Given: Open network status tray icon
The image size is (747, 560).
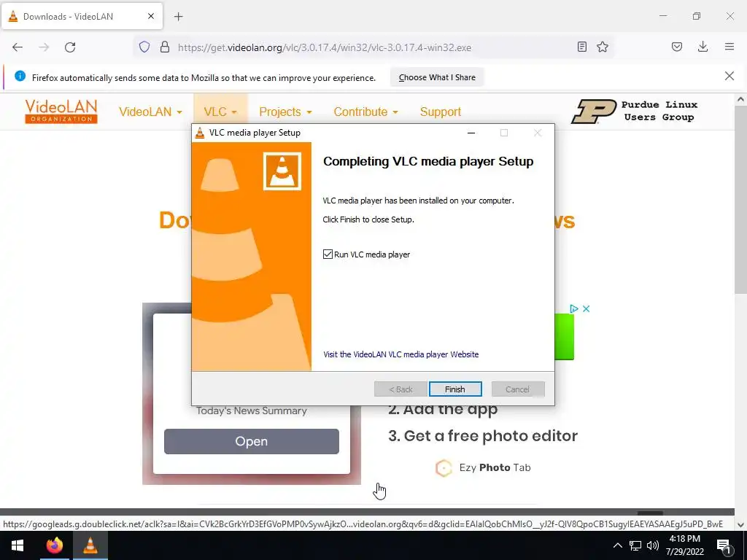Looking at the screenshot, I should [x=635, y=545].
